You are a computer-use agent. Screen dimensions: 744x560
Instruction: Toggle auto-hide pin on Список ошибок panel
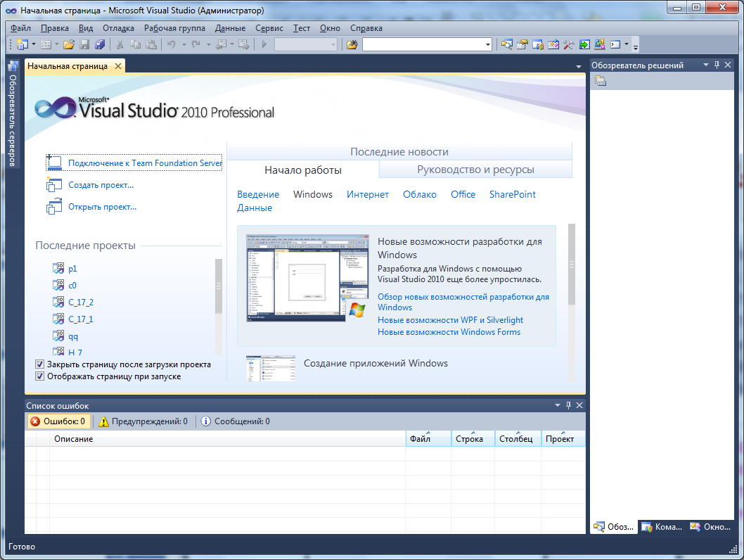(568, 405)
